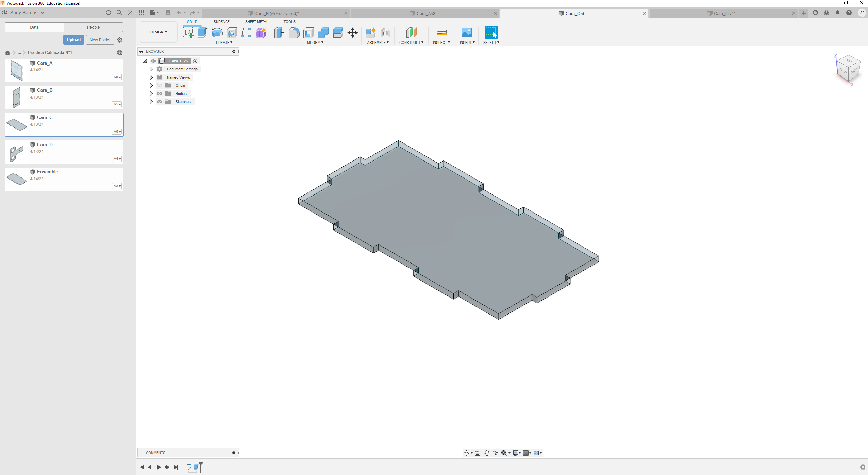
Task: Expand the Sketches node
Action: (x=151, y=102)
